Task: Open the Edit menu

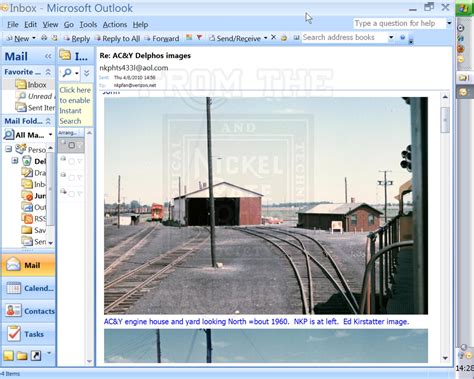Action: [30, 24]
